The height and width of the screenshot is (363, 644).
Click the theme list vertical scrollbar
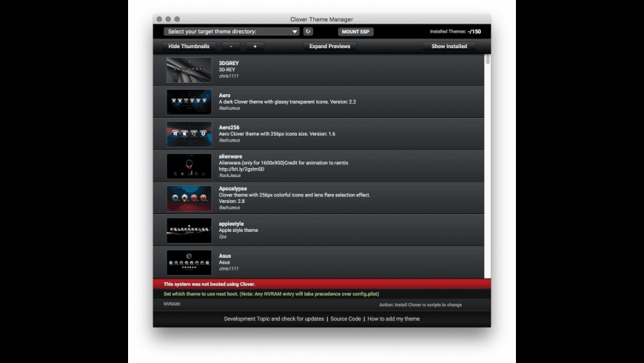point(488,166)
